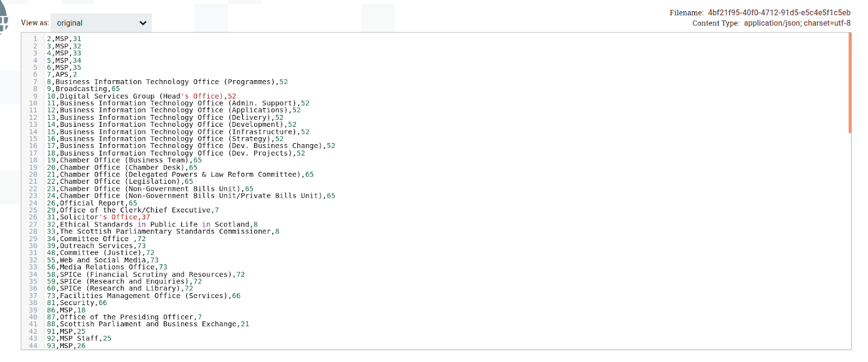The height and width of the screenshot is (362, 868).
Task: Click the application/json content type value
Action: point(797,23)
